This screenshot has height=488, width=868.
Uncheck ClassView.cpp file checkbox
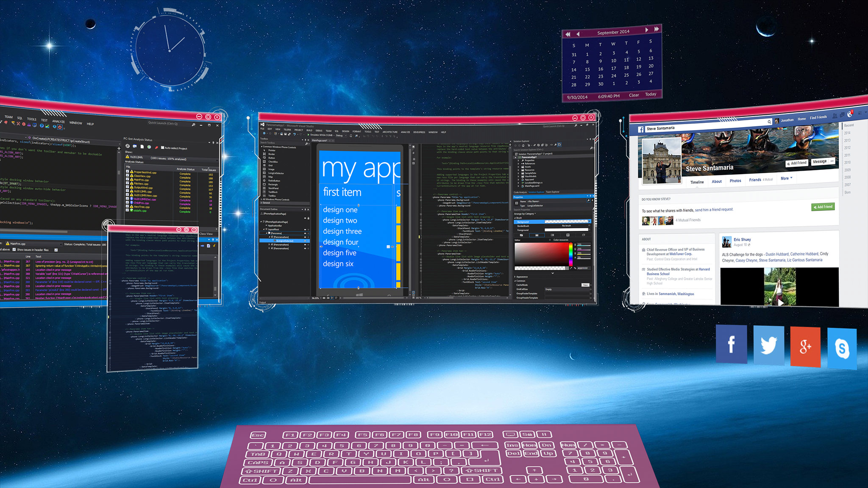(127, 175)
